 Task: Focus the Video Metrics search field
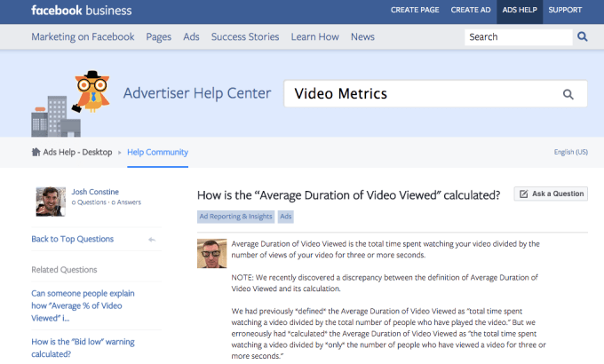pyautogui.click(x=422, y=94)
